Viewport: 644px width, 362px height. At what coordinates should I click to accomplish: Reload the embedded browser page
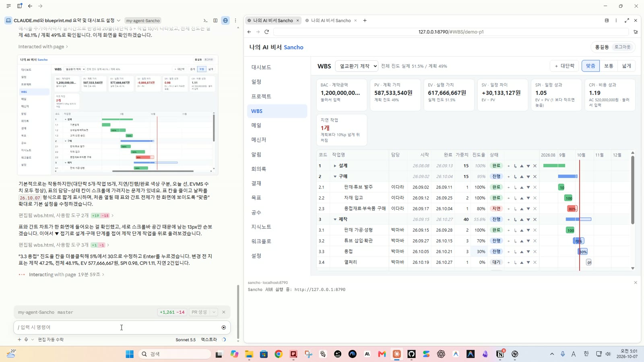266,32
